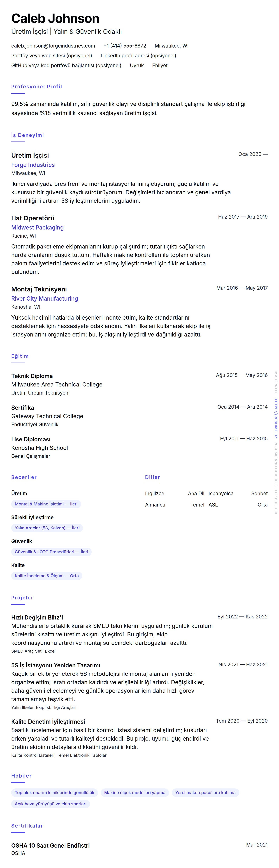Click the Yerel makerspace'lere katılma tag
Viewport: 279px width, 868px height.
[205, 792]
